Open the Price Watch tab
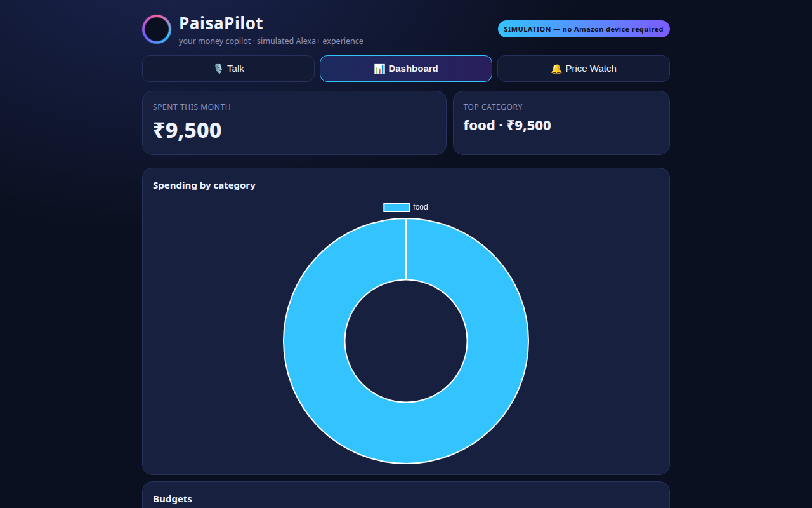Viewport: 812px width, 508px height. [x=584, y=69]
